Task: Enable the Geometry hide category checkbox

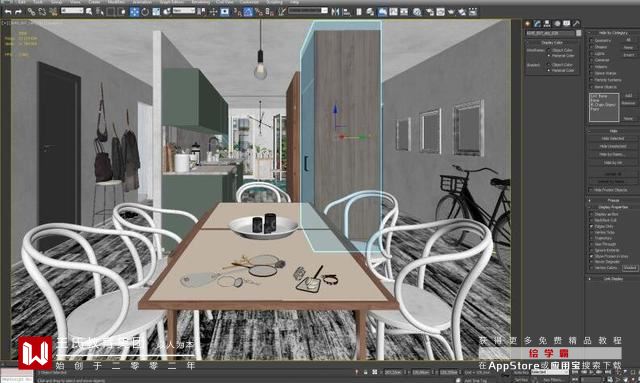Action: [x=591, y=40]
